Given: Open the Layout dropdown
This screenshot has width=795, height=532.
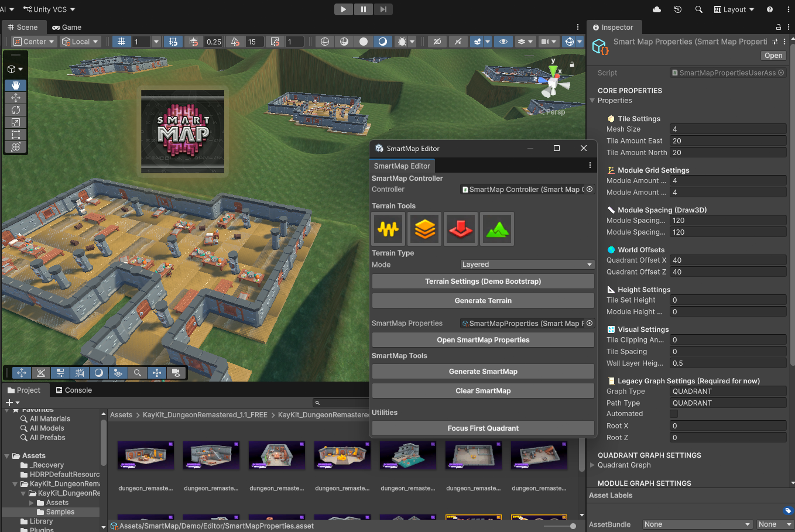Looking at the screenshot, I should click(734, 9).
